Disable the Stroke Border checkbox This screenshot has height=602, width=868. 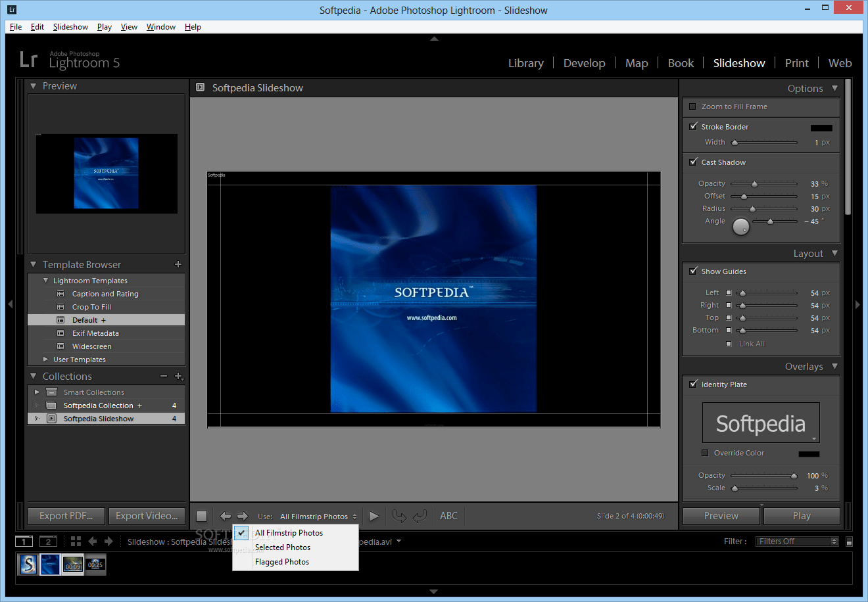click(693, 126)
